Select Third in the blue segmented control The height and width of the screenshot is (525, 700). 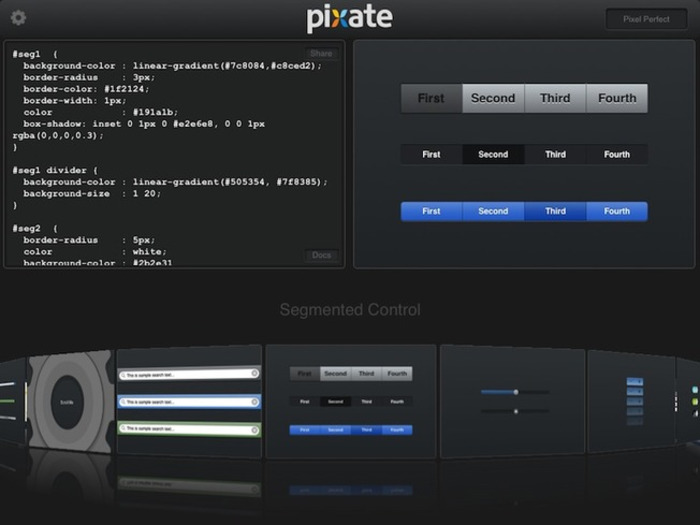pos(555,211)
